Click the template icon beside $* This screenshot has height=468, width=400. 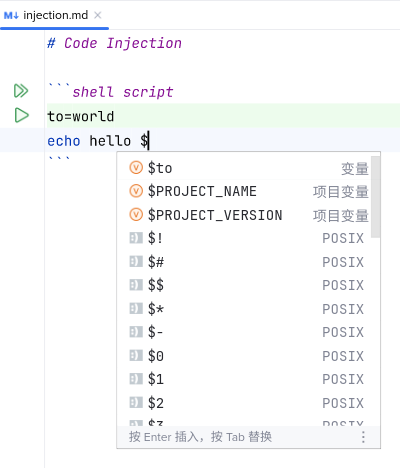pyautogui.click(x=136, y=309)
